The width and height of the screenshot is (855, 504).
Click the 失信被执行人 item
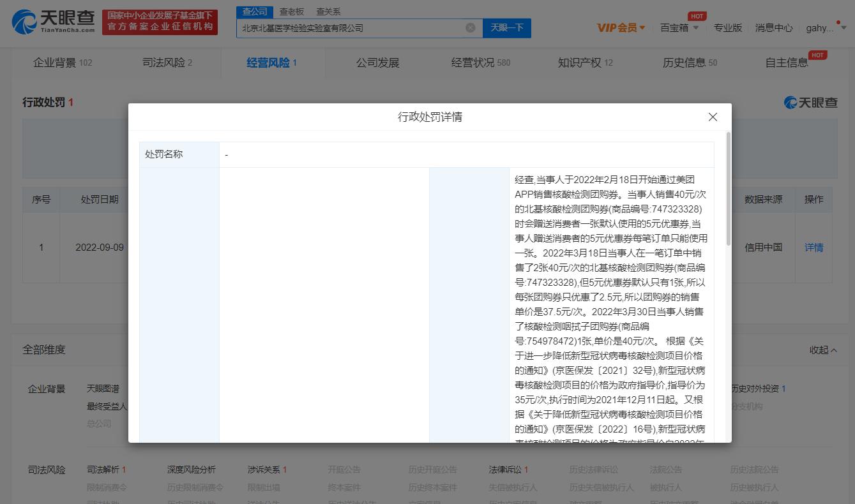click(x=513, y=487)
